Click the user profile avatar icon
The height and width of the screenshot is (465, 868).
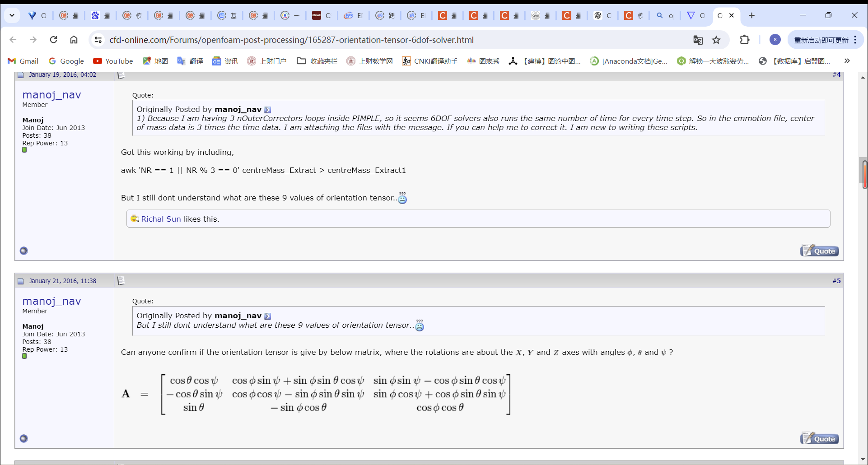775,40
